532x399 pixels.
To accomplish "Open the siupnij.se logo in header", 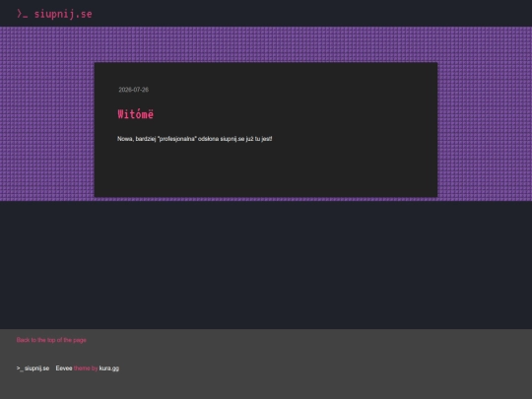I will click(x=54, y=14).
